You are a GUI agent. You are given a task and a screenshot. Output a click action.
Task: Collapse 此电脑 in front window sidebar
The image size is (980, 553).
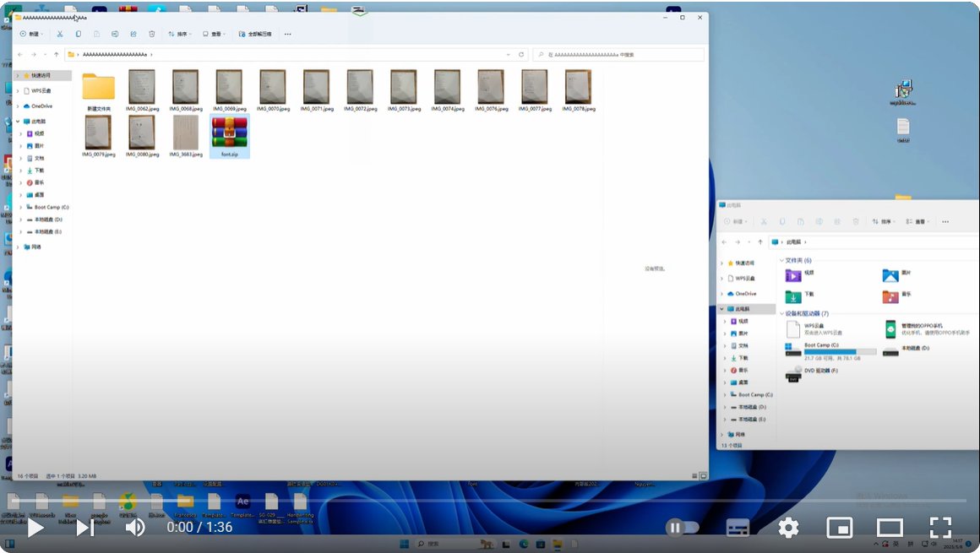pyautogui.click(x=18, y=122)
